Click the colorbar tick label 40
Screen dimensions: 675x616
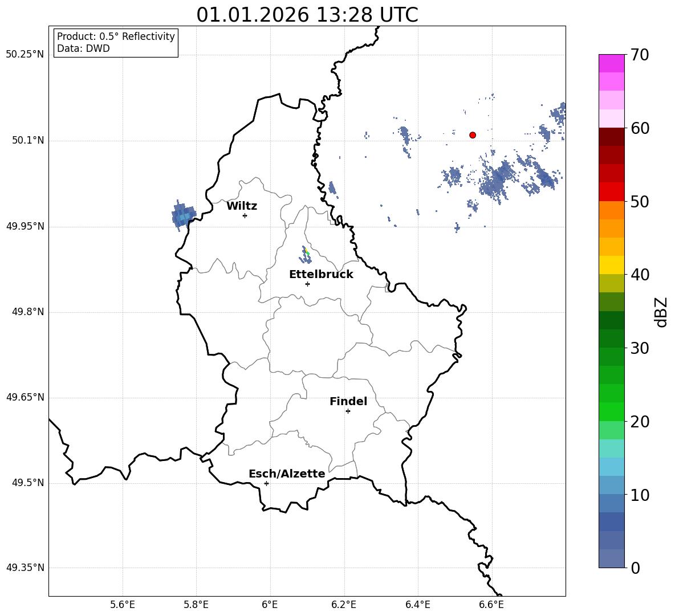(640, 275)
